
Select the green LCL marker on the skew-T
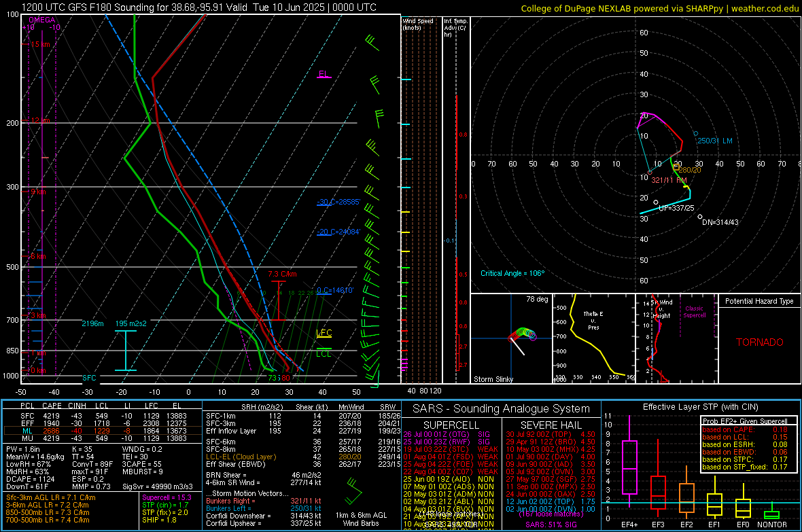tap(324, 353)
